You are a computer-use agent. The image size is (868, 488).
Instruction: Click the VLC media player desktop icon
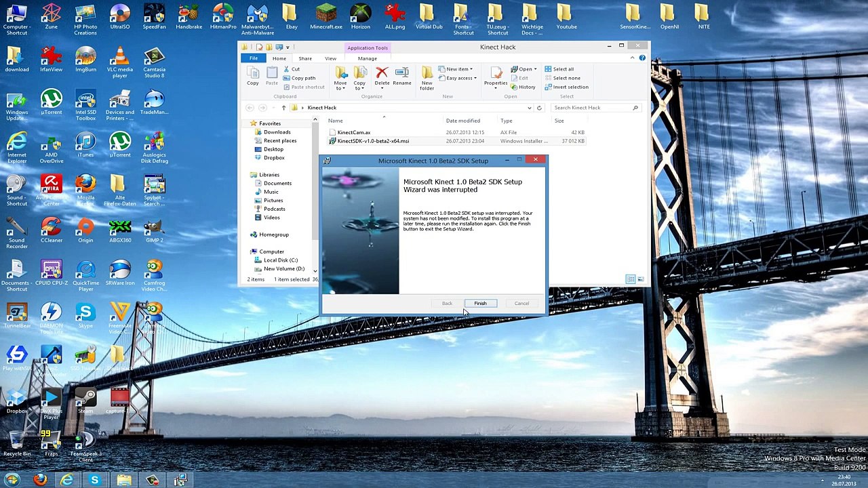[x=119, y=62]
